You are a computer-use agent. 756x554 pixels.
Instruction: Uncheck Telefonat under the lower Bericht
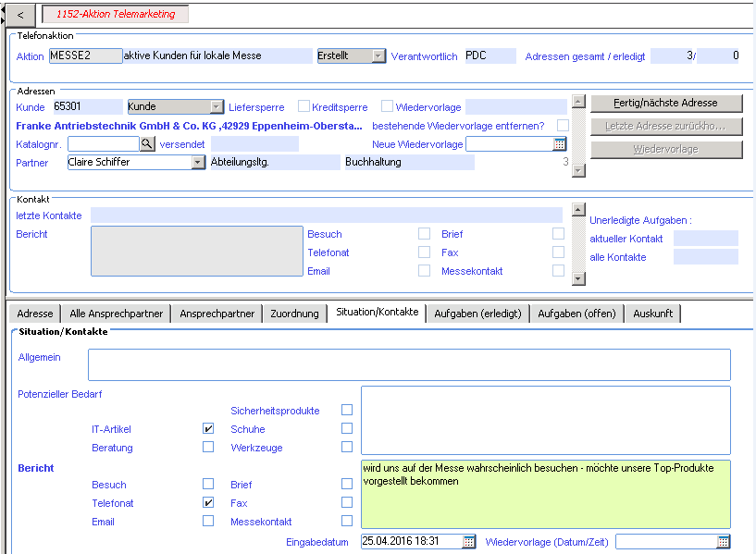[x=208, y=502]
